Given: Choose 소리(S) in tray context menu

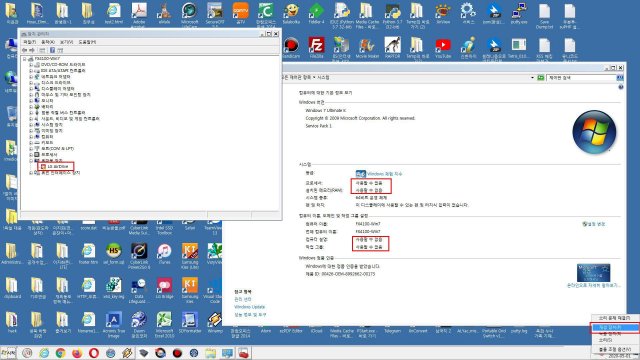Looking at the screenshot, I should 615,340.
